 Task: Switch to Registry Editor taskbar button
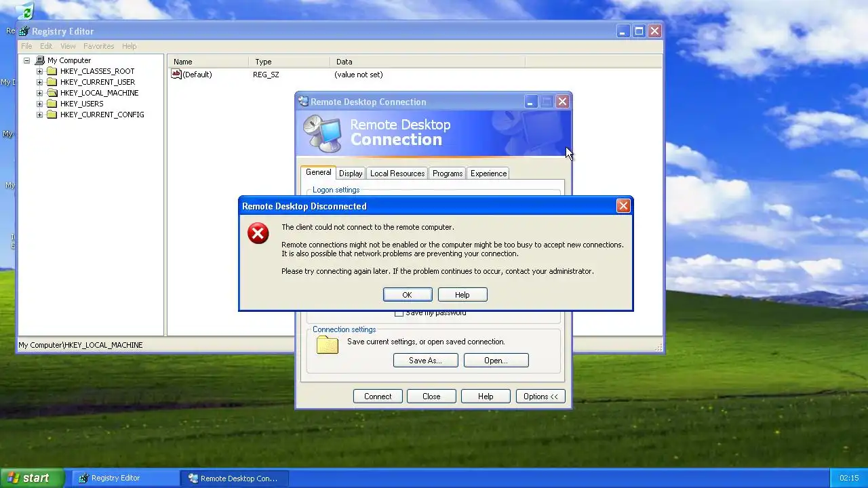[x=125, y=478]
